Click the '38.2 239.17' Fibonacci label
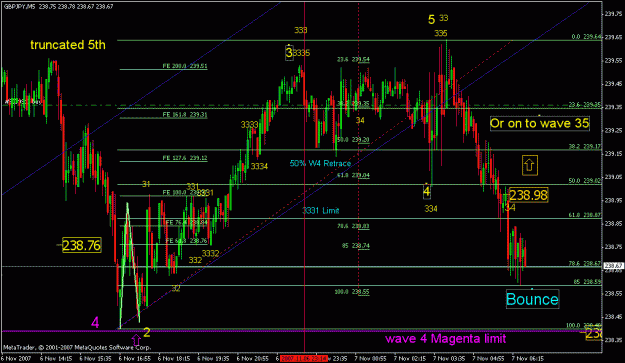 click(585, 147)
